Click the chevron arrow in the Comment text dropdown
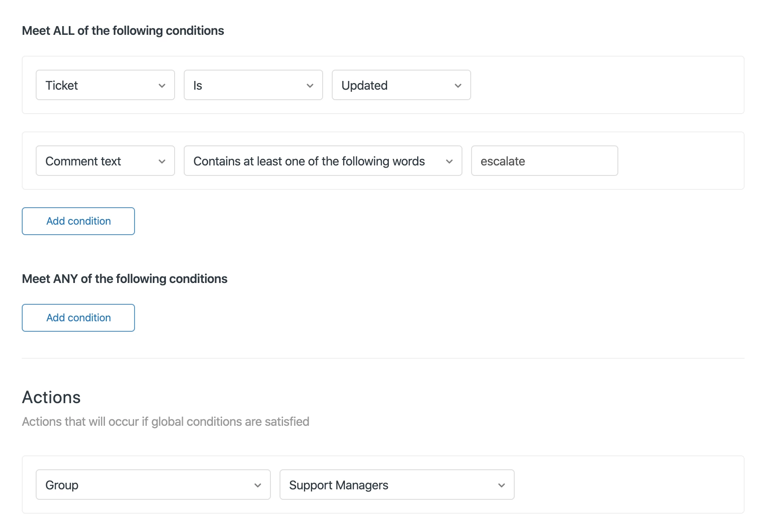The height and width of the screenshot is (532, 762). coord(162,162)
